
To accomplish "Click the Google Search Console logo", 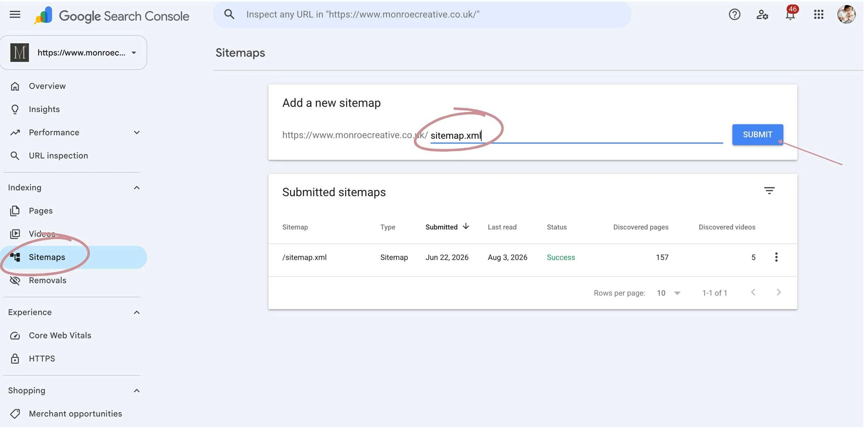I will pyautogui.click(x=111, y=16).
